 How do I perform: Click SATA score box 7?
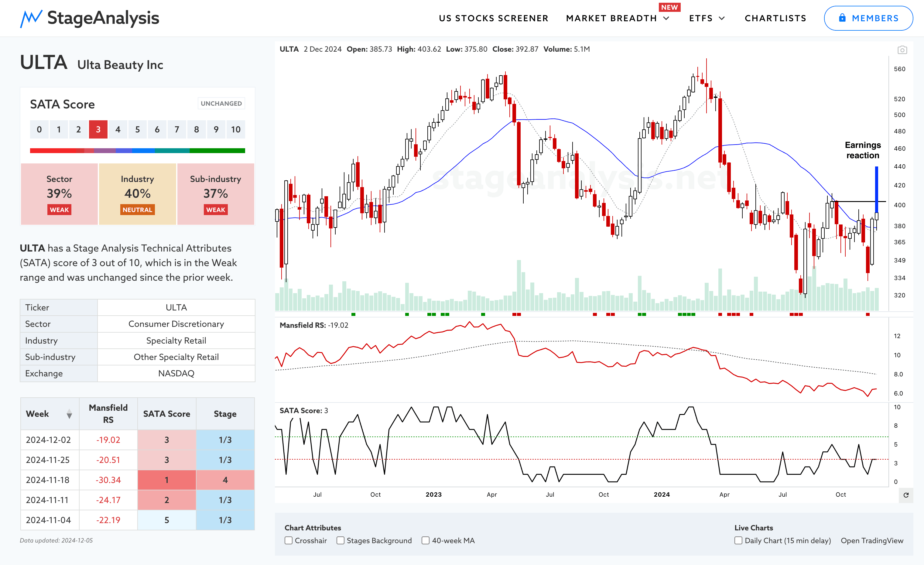click(176, 129)
